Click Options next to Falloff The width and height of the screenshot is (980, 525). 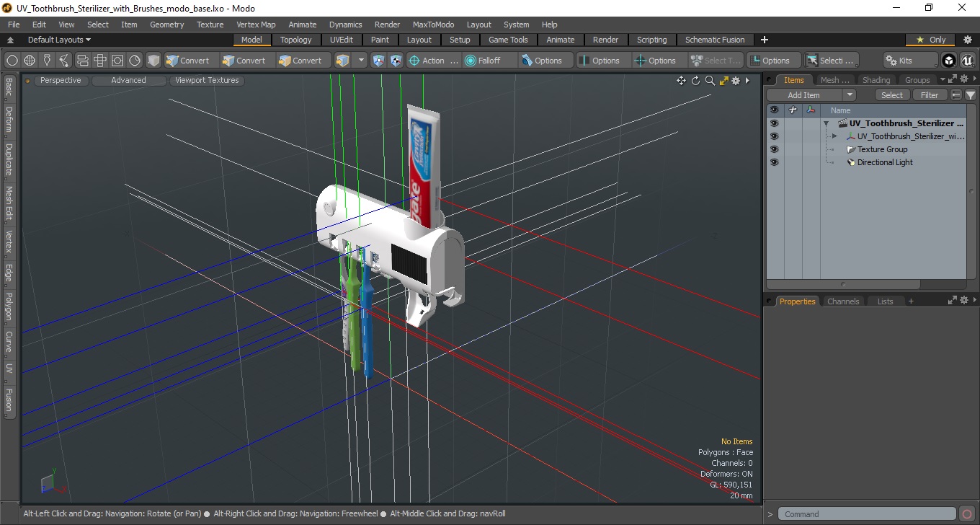point(546,61)
